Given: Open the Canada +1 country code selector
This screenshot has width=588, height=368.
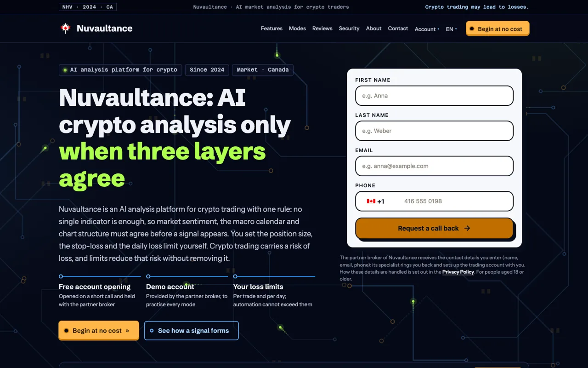Looking at the screenshot, I should pos(376,201).
